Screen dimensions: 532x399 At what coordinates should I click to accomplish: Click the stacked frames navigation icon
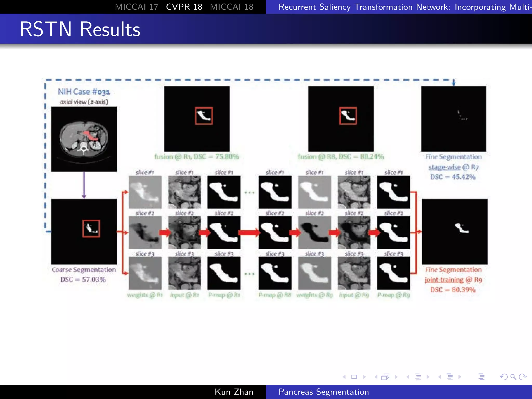(x=385, y=377)
